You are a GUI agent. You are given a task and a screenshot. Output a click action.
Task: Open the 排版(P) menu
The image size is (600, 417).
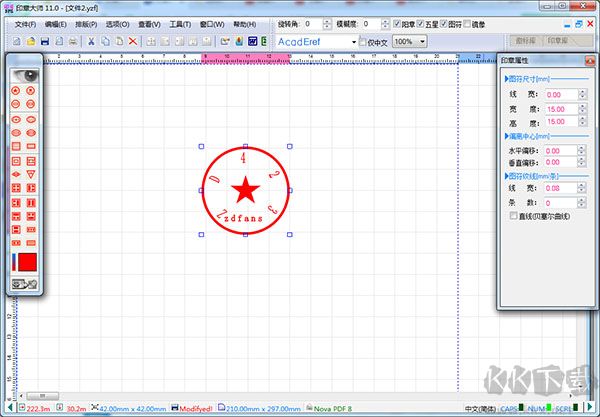[85, 23]
